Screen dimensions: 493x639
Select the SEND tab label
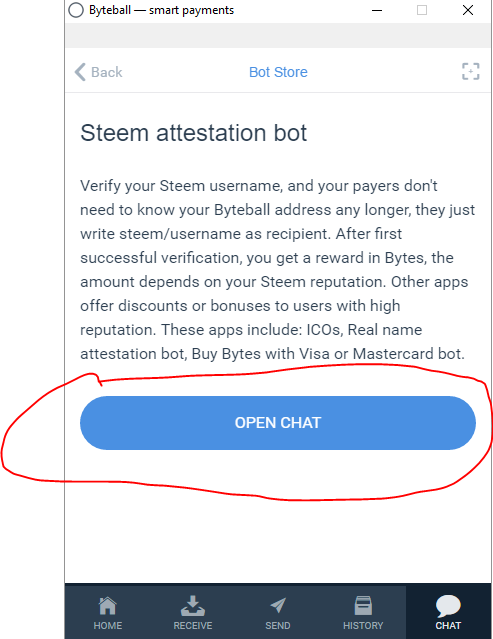tap(278, 626)
